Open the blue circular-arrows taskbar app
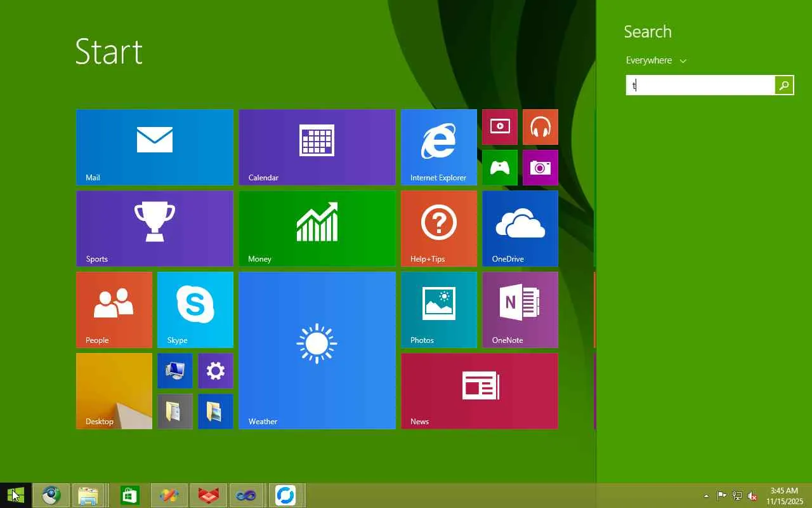 [285, 495]
